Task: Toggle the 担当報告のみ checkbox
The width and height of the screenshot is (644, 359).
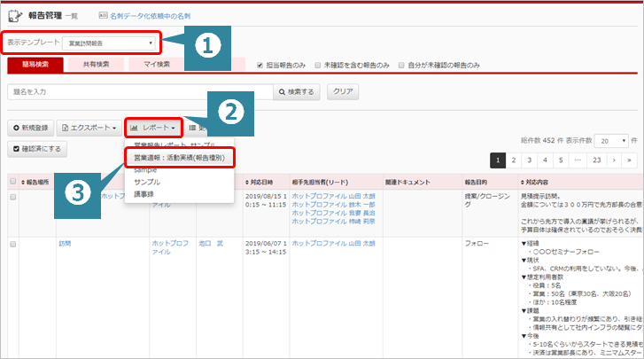Action: (x=260, y=65)
